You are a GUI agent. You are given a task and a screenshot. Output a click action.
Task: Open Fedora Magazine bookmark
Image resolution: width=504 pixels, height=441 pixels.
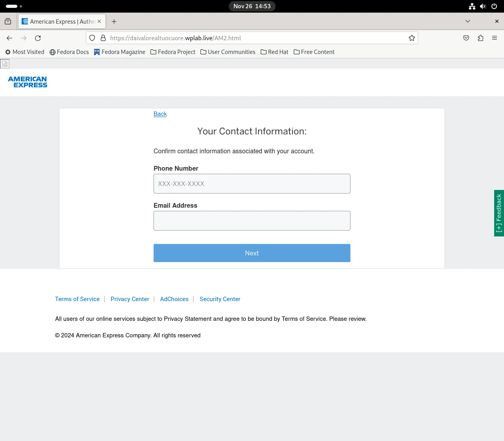(x=120, y=52)
